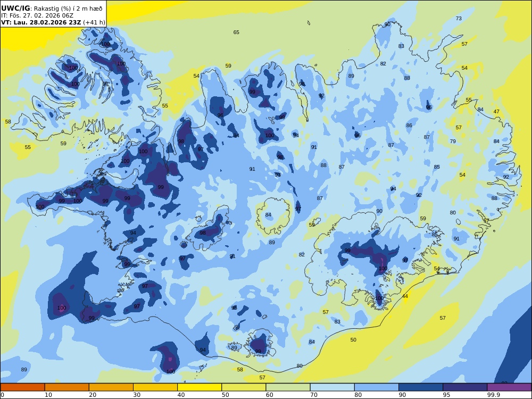The image size is (532, 399).
Task: Select the golden 30–40 legend swatch
Action: (155, 387)
